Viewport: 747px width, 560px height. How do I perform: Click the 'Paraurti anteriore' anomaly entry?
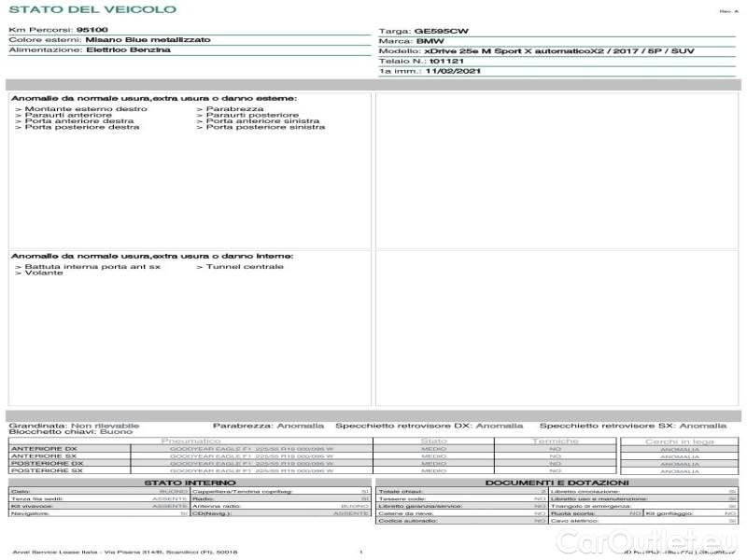coord(68,115)
